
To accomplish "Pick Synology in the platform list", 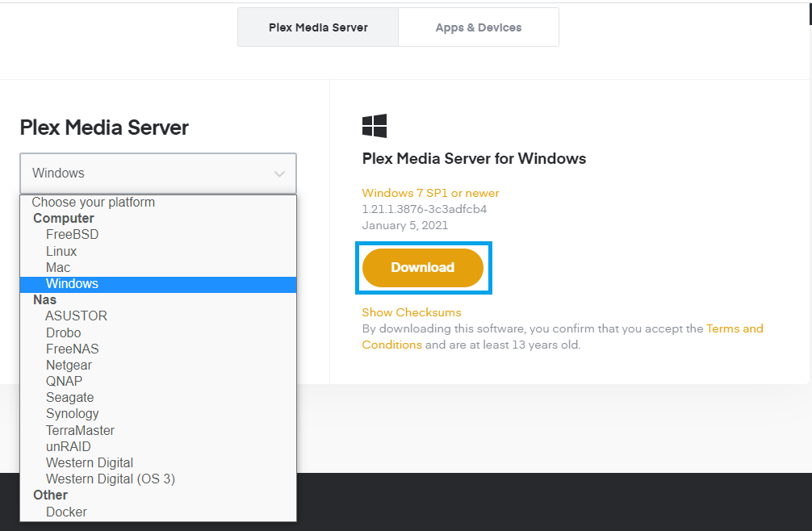I will (x=158, y=413).
